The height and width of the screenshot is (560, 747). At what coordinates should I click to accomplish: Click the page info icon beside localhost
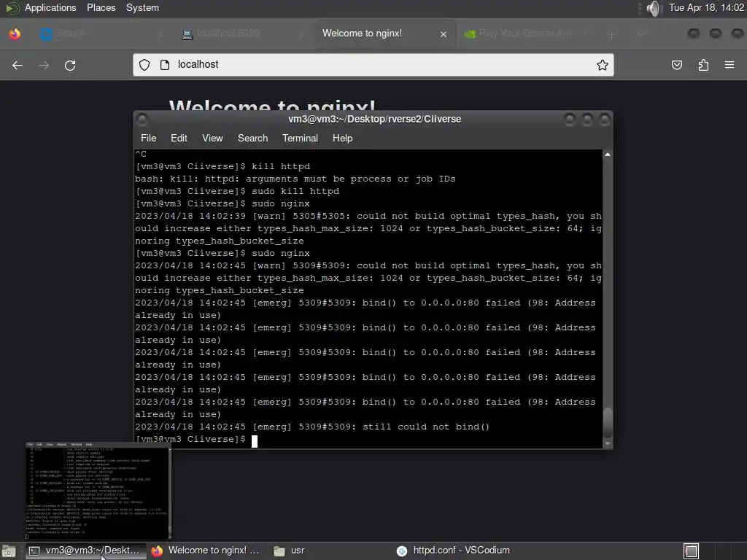[x=165, y=65]
